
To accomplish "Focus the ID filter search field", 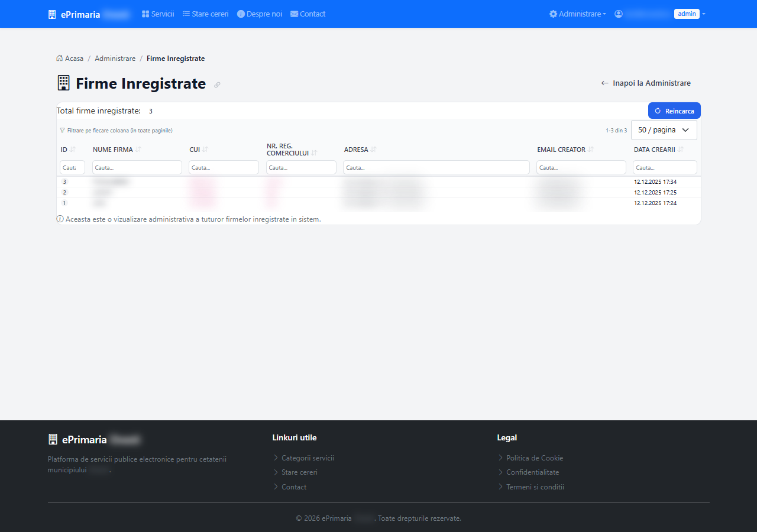I will tap(72, 167).
